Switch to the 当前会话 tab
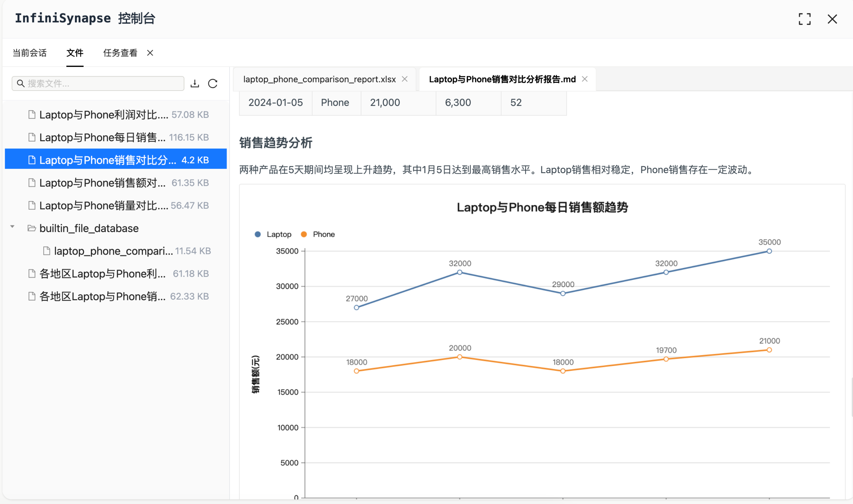The width and height of the screenshot is (853, 504). click(29, 53)
